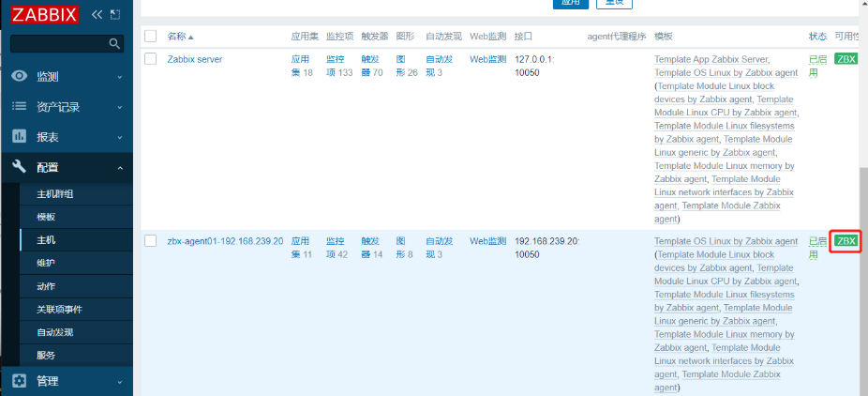868x396 pixels.
Task: Open 应用集 11 for zbx-agent01
Action: pos(302,248)
